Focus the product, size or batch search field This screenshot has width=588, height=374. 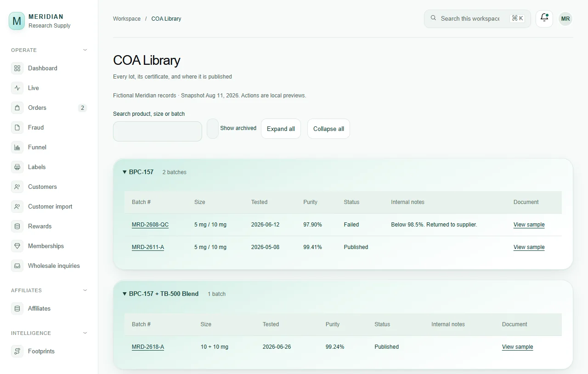(x=158, y=131)
